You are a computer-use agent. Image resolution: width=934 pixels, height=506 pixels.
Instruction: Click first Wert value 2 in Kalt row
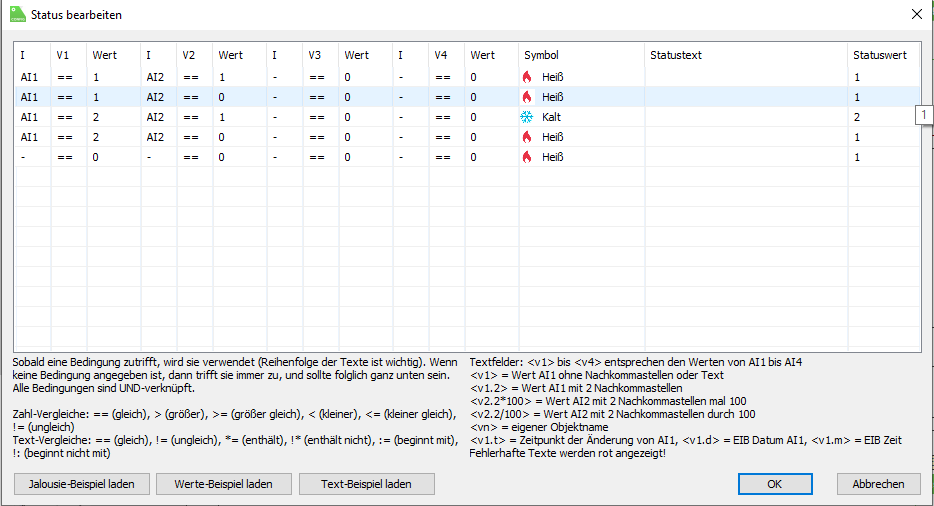click(x=96, y=117)
